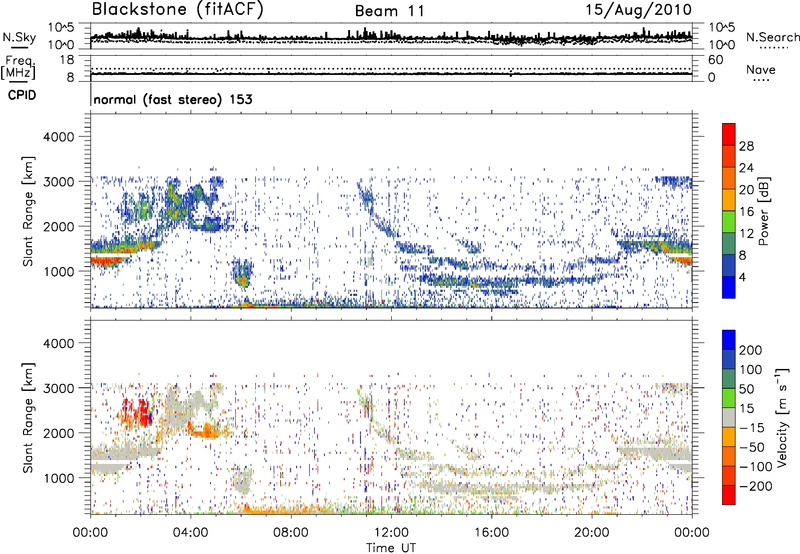Click the '1000' tick on velocity panel axis
This screenshot has height=554, width=800.
[59, 478]
